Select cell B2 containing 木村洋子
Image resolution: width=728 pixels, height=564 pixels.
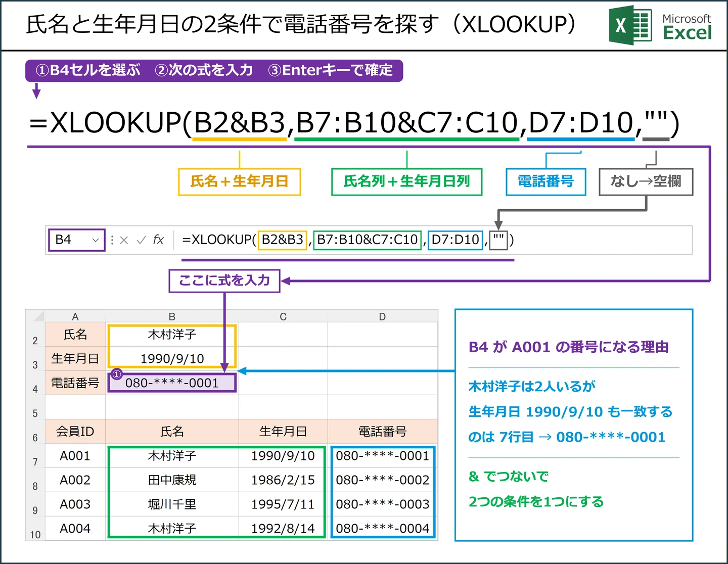coord(172,335)
